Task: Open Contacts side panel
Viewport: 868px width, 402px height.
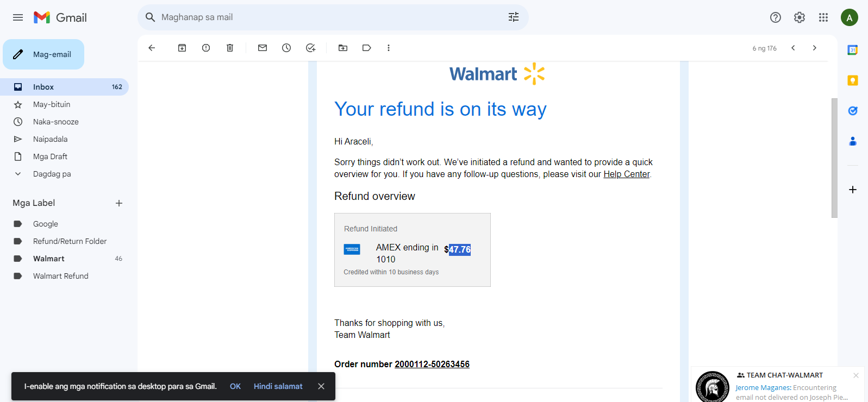Action: (x=853, y=141)
